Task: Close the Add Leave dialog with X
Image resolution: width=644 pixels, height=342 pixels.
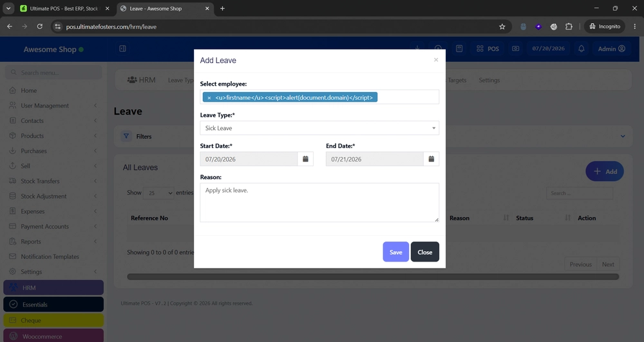Action: click(436, 60)
